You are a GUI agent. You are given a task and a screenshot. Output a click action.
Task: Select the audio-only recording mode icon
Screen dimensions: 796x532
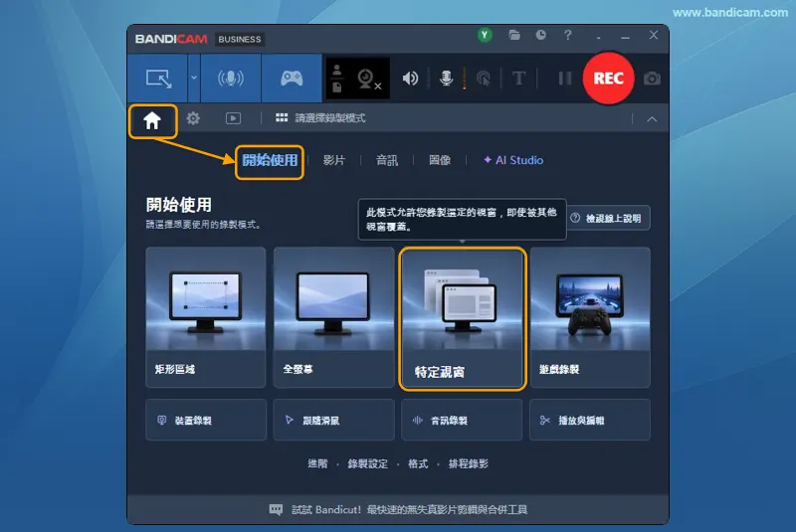[231, 79]
